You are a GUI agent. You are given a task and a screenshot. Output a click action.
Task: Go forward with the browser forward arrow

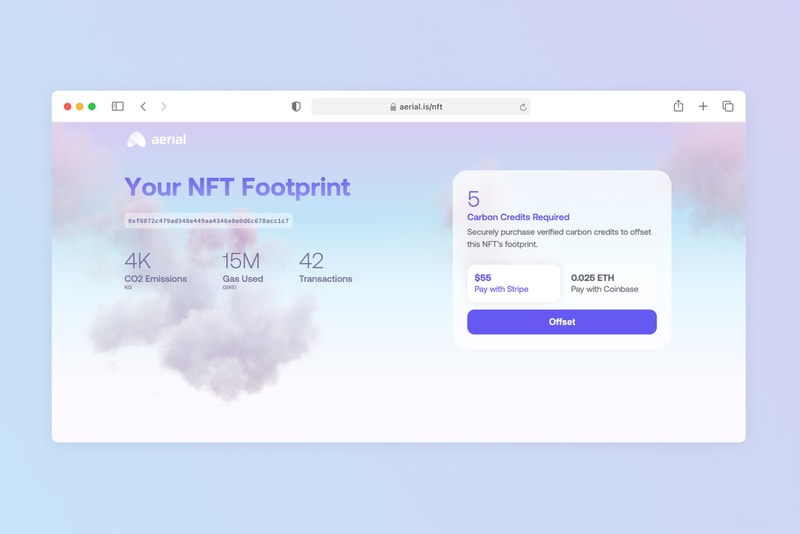[164, 107]
